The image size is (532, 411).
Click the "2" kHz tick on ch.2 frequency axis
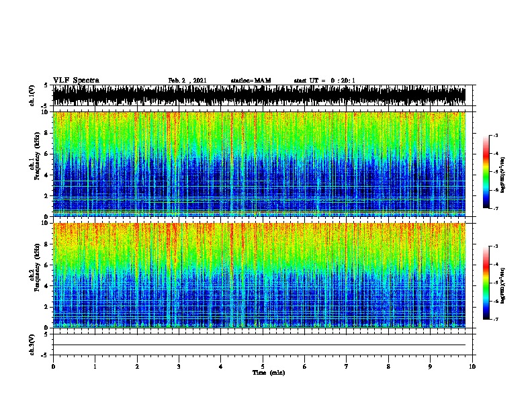47,307
